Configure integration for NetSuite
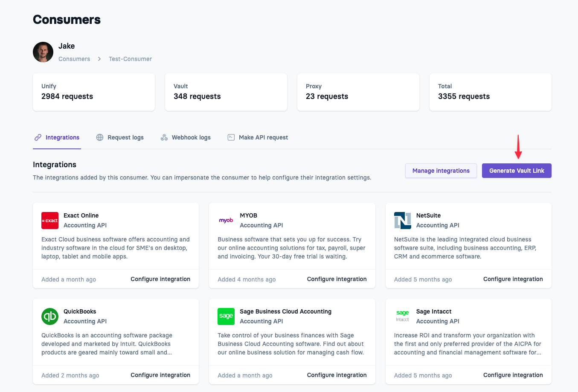Viewport: 578px width, 392px height. [513, 279]
